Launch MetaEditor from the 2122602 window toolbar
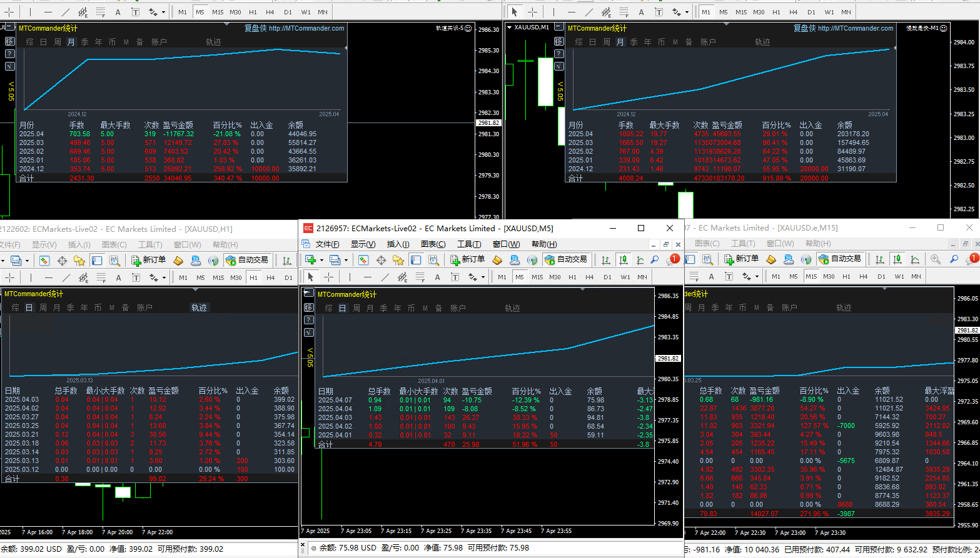980x558 pixels. tap(178, 260)
